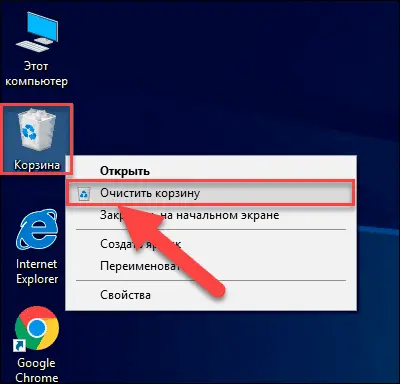Image resolution: width=400 pixels, height=384 pixels.
Task: Click the Internet Explorer label text
Action: click(x=37, y=271)
